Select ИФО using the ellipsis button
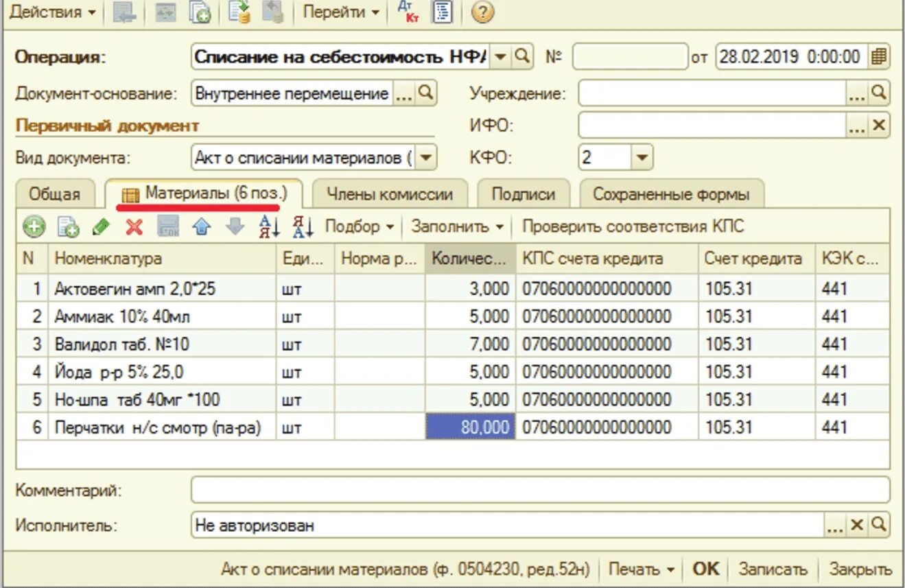This screenshot has height=588, width=905. pyautogui.click(x=856, y=126)
